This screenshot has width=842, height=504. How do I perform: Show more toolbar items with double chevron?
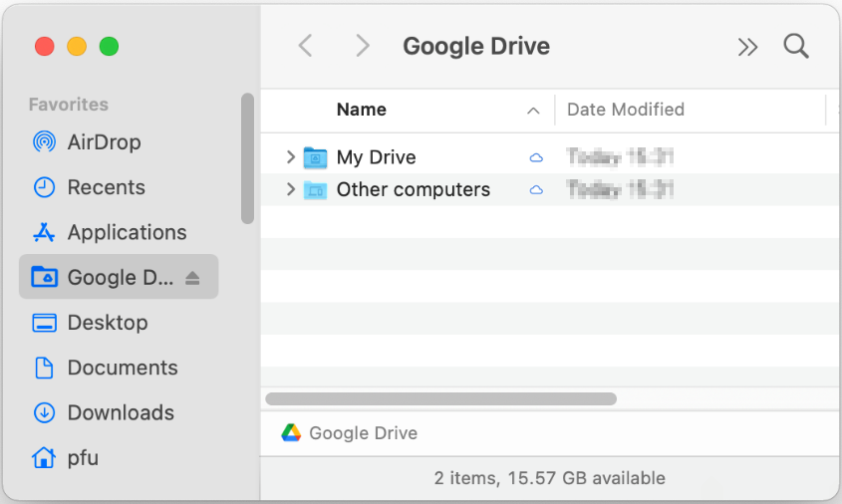tap(747, 47)
